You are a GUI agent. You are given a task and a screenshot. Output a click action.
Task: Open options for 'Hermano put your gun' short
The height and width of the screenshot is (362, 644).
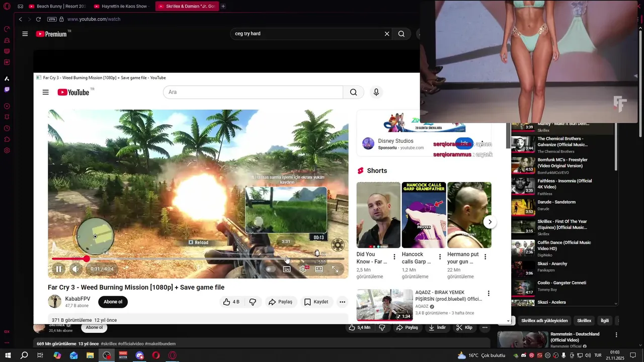point(485,257)
